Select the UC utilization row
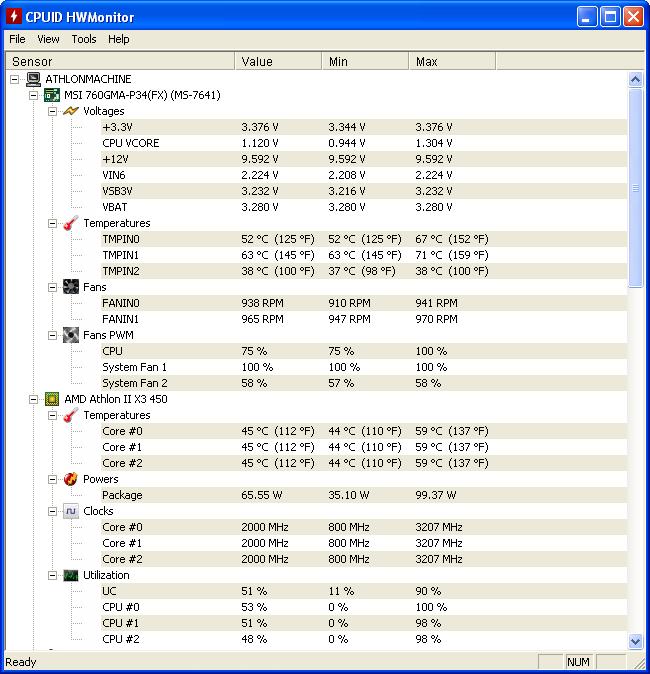 (363, 591)
